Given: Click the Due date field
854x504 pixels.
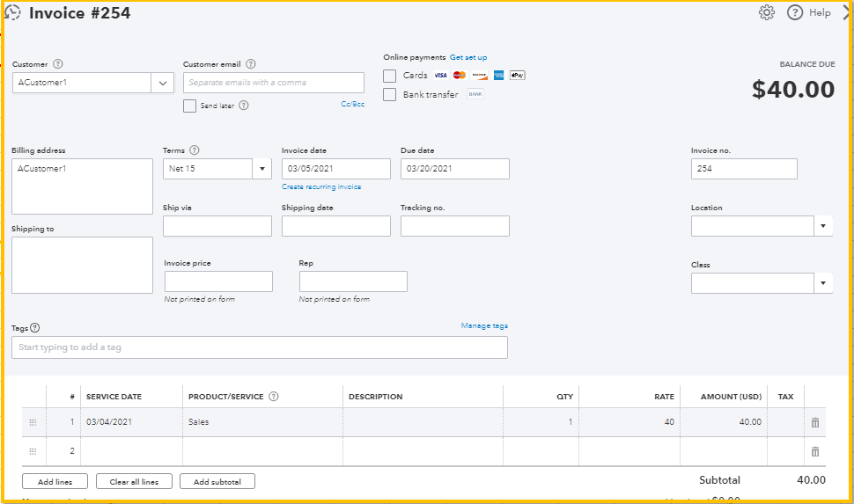Looking at the screenshot, I should click(x=455, y=169).
